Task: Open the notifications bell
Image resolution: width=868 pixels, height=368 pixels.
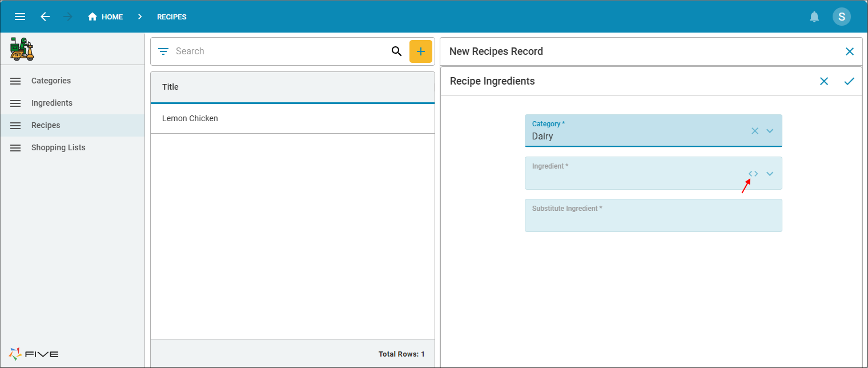Action: pyautogui.click(x=814, y=17)
